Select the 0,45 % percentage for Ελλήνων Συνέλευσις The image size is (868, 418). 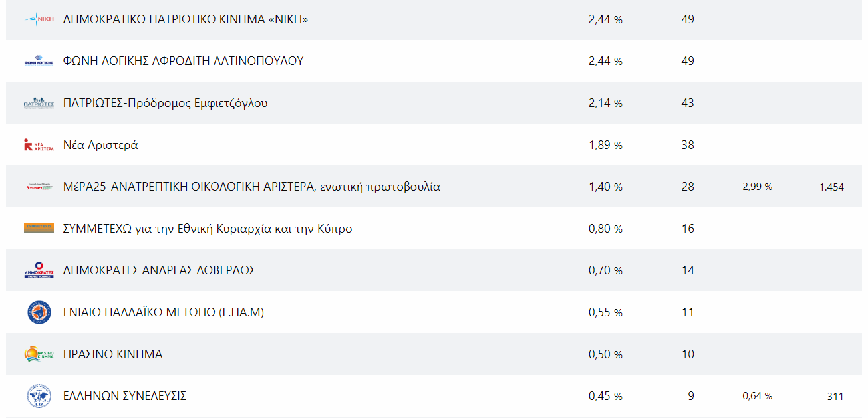[x=605, y=396]
